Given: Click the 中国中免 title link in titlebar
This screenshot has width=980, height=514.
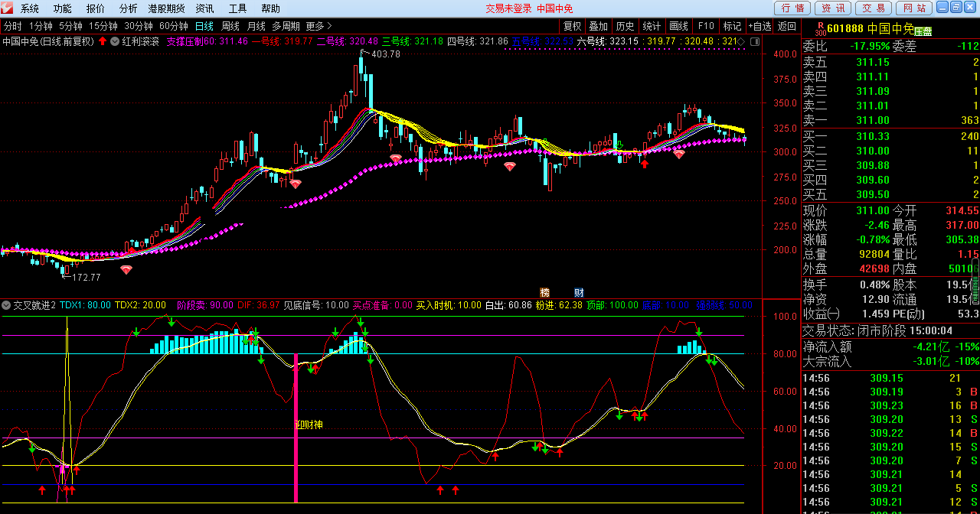Looking at the screenshot, I should pos(555,8).
